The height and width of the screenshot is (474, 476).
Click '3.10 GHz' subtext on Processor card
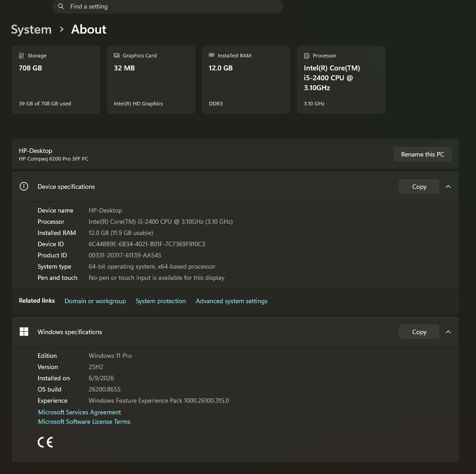[314, 104]
